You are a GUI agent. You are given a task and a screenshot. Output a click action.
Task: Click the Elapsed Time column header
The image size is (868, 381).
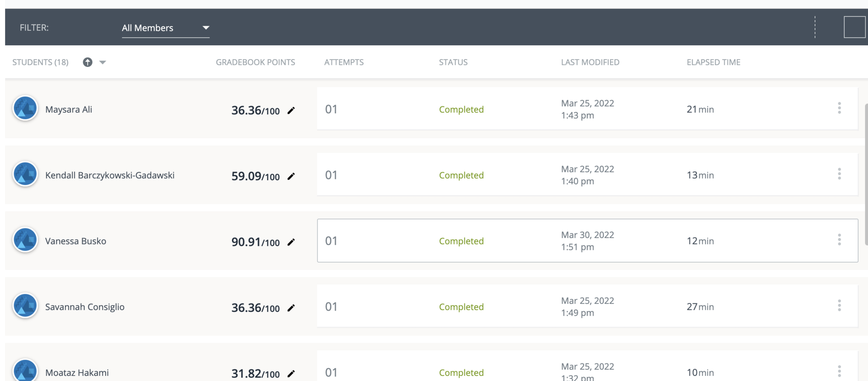[713, 62]
